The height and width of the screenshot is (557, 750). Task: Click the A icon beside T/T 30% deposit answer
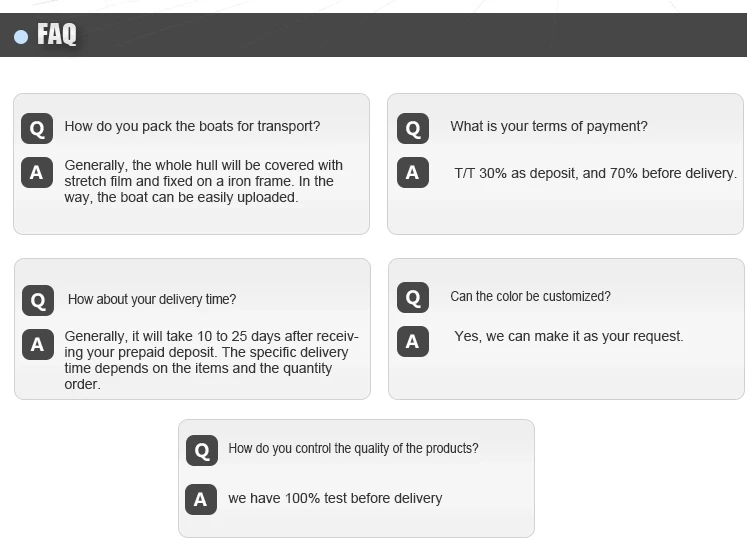pos(412,173)
